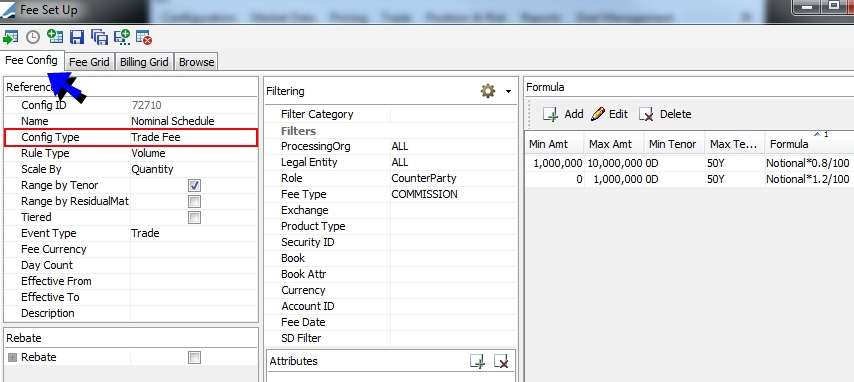Click the Effective From date field
The image size is (854, 382).
(x=193, y=281)
